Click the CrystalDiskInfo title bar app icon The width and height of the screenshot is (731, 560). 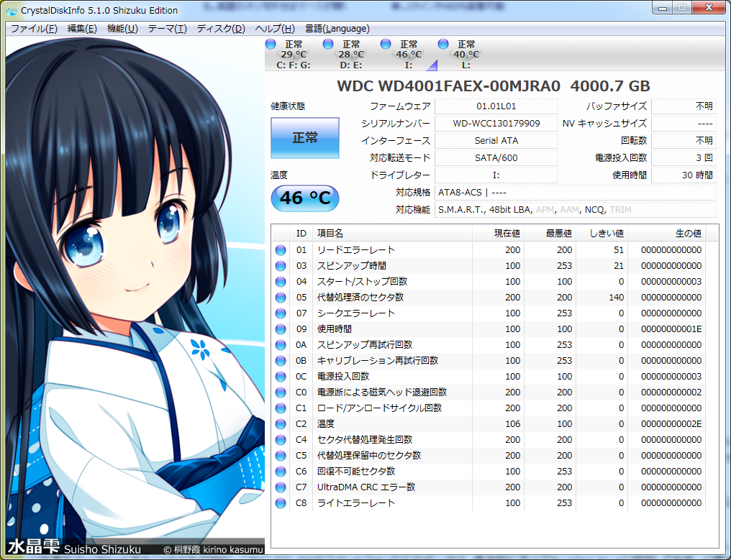coord(12,10)
